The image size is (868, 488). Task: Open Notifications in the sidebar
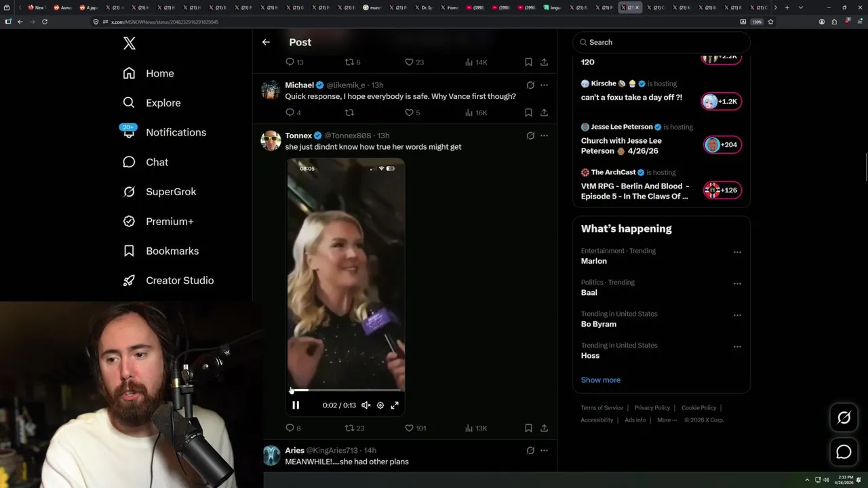click(x=164, y=132)
